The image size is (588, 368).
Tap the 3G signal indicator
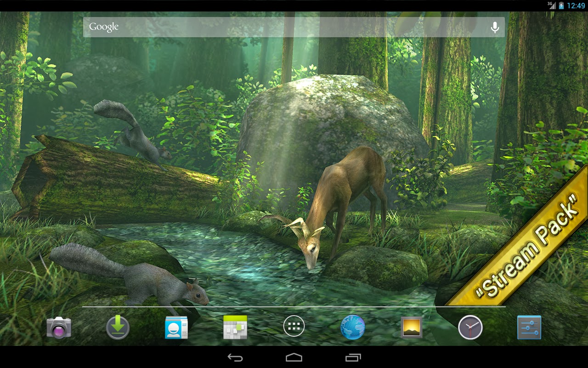551,6
